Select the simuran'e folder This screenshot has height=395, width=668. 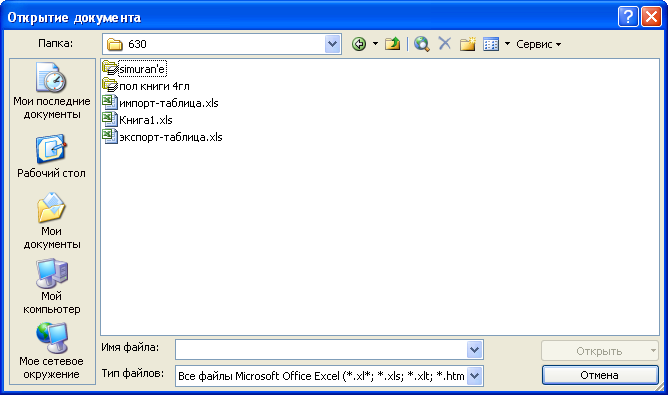tap(142, 69)
